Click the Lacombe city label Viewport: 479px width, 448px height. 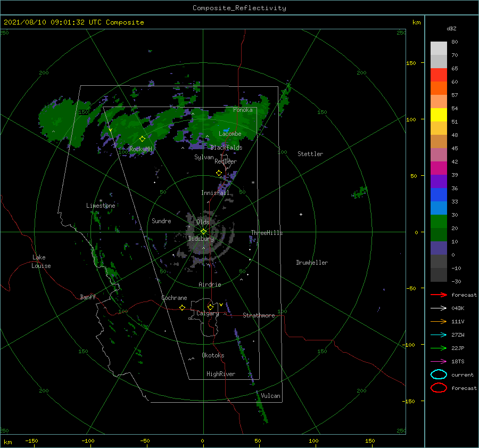pos(230,134)
